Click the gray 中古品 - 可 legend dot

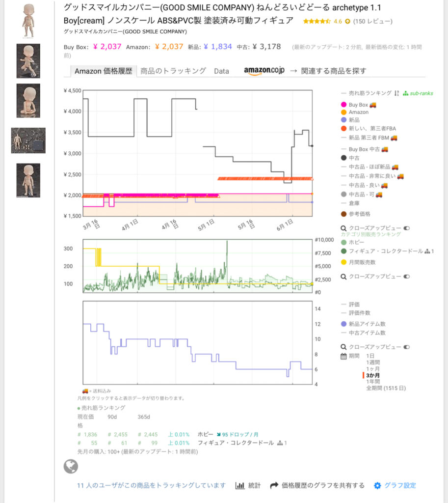tap(344, 195)
